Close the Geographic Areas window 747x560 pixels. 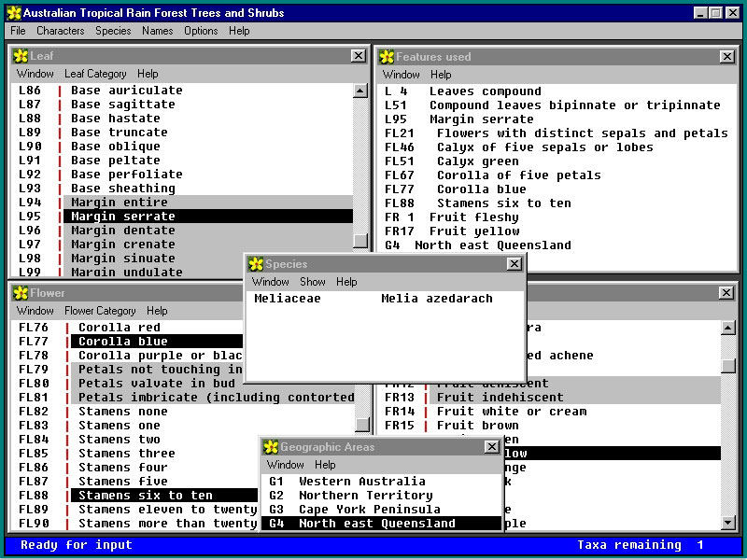[x=491, y=447]
